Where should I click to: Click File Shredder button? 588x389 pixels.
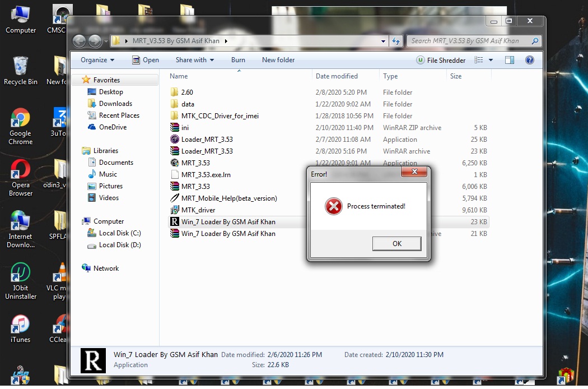pos(441,60)
